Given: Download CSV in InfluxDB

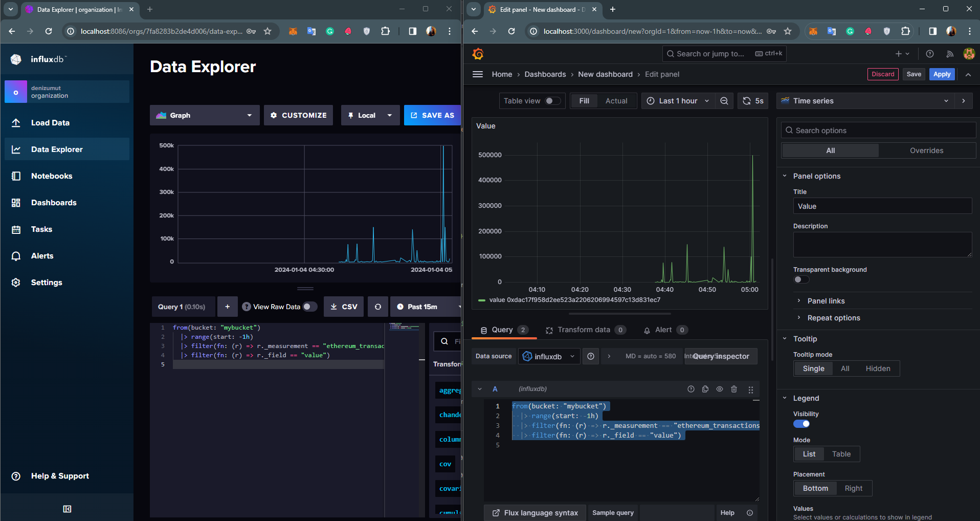Looking at the screenshot, I should point(344,307).
